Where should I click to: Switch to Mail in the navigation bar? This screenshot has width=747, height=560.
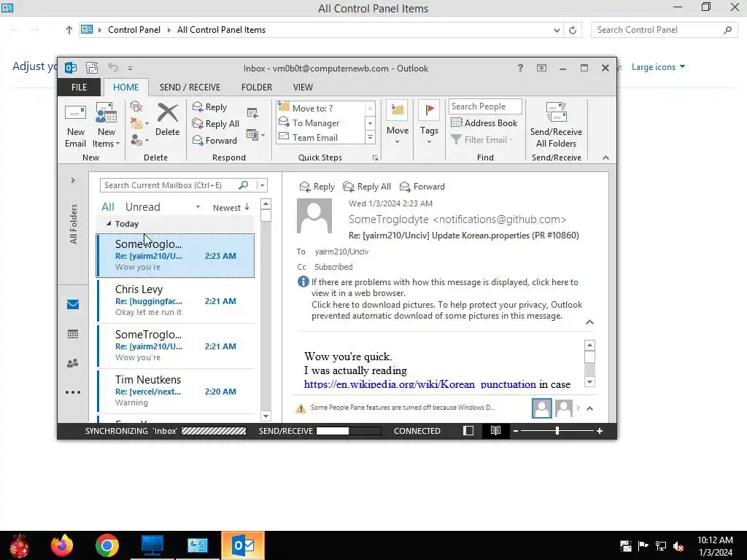point(73,304)
